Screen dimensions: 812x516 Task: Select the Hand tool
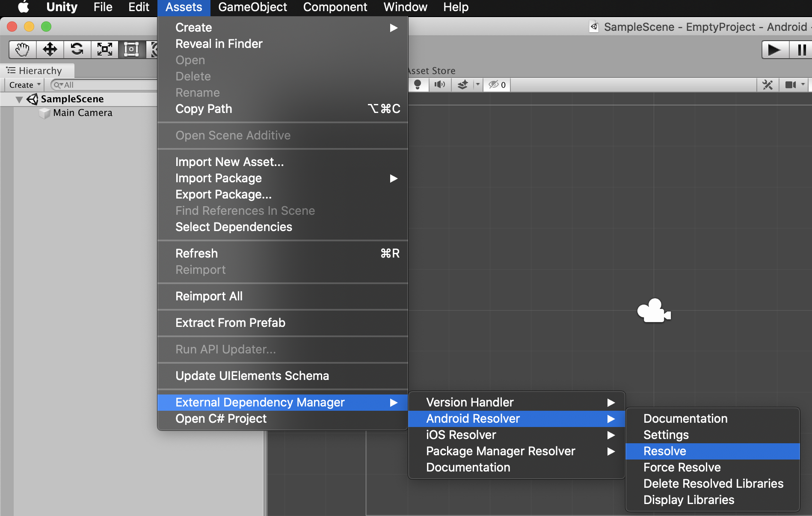23,50
